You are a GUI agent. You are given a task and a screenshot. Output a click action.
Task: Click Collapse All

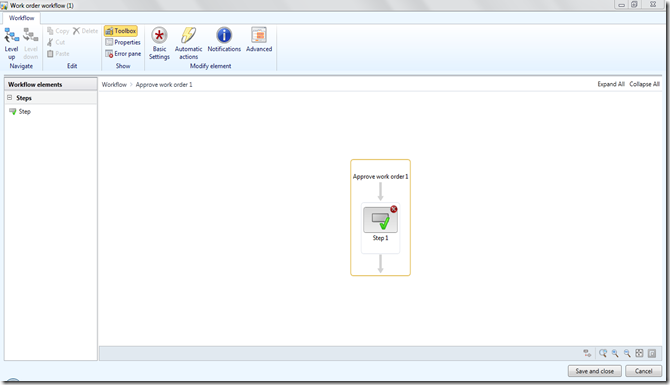click(x=644, y=84)
